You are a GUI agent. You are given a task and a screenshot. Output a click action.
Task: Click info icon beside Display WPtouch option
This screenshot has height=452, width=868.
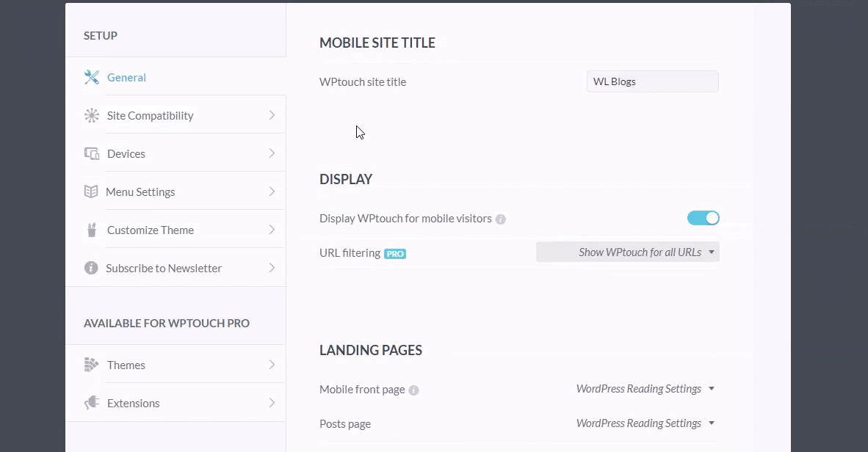point(500,219)
